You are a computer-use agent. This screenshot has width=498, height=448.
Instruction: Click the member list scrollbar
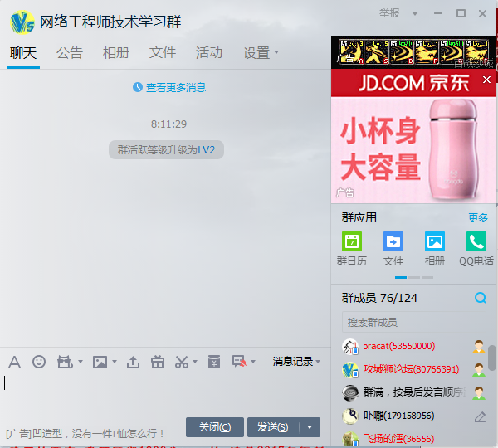(x=492, y=358)
